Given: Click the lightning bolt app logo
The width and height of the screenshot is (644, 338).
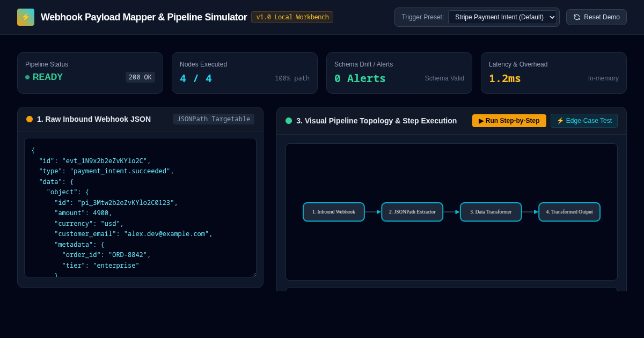Looking at the screenshot, I should point(26,17).
